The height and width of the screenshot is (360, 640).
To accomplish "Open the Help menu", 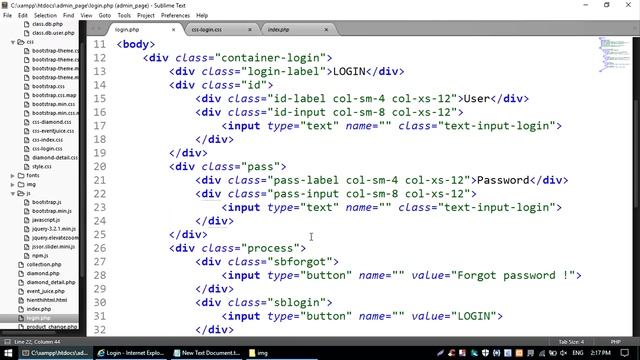I will [202, 16].
